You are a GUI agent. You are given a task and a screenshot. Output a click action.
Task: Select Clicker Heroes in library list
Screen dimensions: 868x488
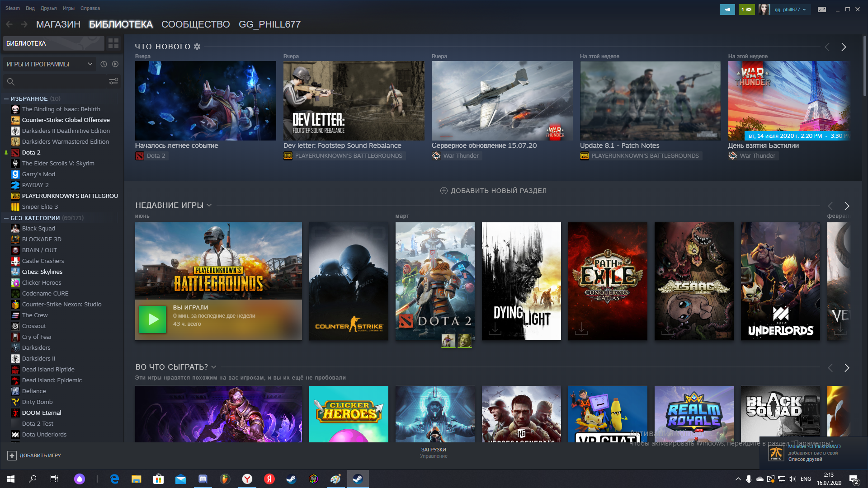click(42, 283)
